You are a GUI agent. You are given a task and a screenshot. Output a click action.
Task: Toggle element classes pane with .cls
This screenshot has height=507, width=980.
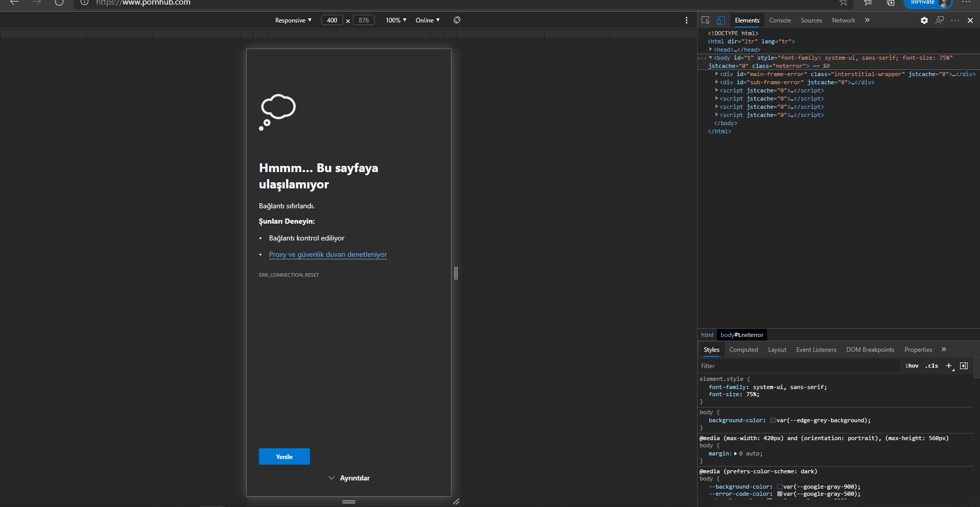[932, 366]
